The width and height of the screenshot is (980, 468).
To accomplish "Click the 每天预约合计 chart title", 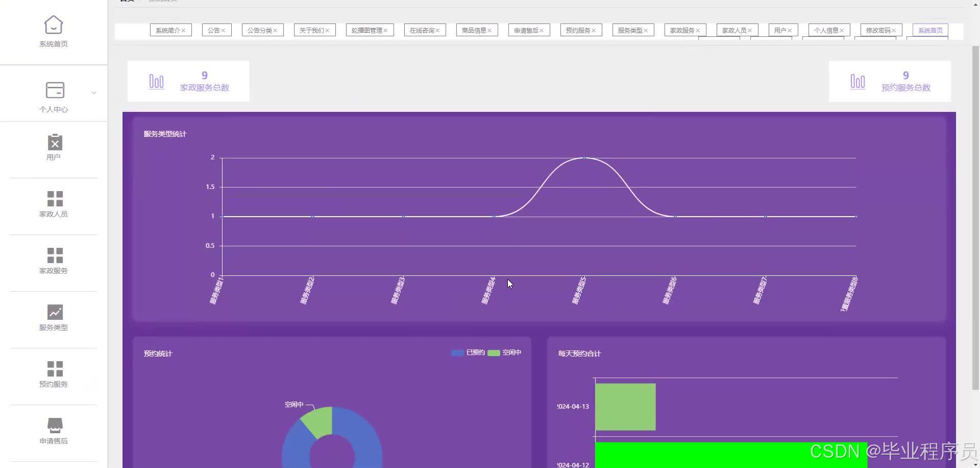I will [x=579, y=354].
